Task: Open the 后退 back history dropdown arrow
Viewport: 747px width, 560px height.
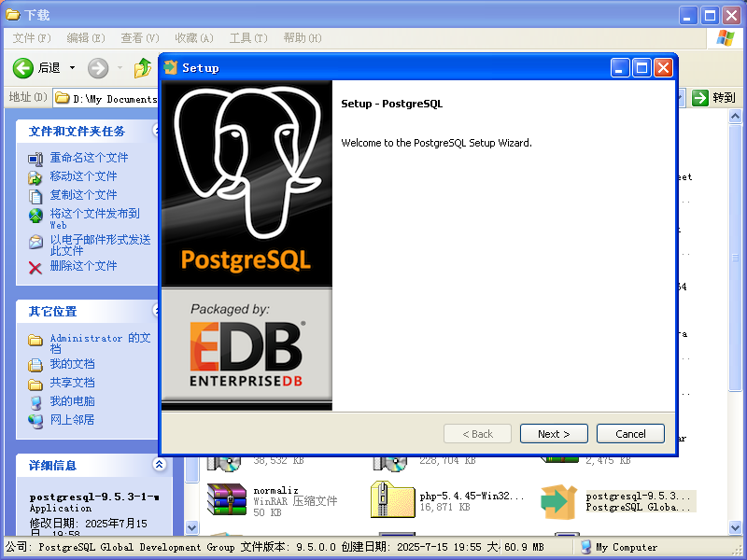Action: click(73, 68)
